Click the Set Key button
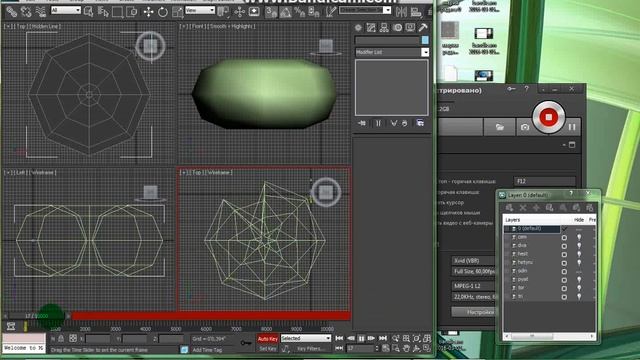 click(267, 349)
